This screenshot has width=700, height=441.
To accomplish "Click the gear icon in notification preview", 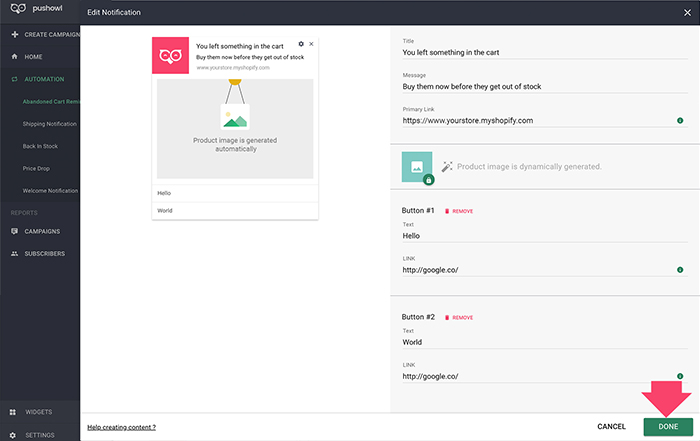I will tap(301, 44).
